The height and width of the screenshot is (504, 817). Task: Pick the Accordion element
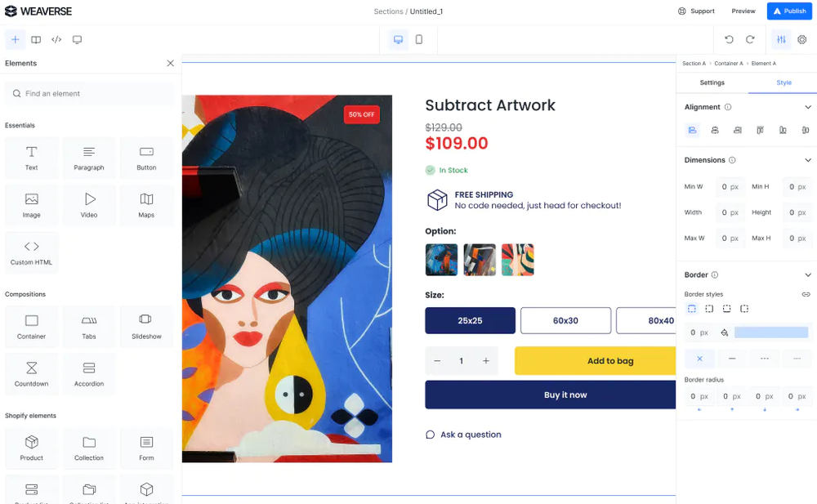click(89, 374)
